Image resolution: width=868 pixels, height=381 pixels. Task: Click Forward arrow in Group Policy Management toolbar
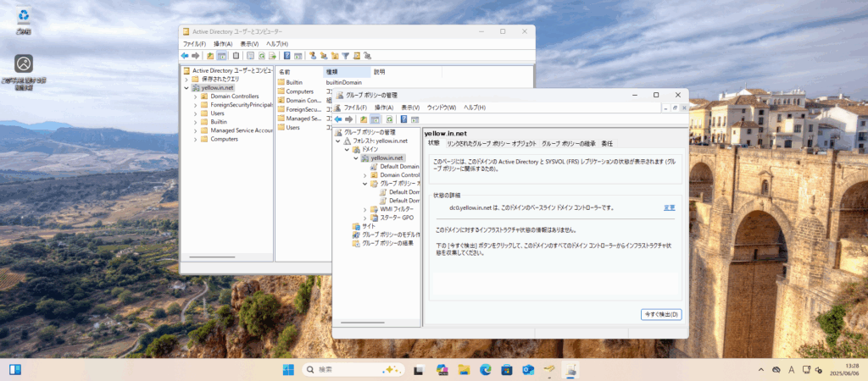[x=348, y=119]
